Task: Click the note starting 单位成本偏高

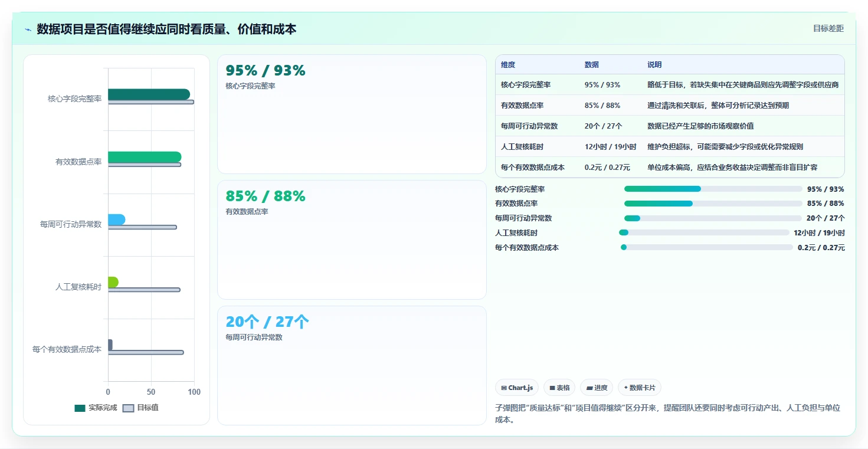Action: tap(732, 168)
